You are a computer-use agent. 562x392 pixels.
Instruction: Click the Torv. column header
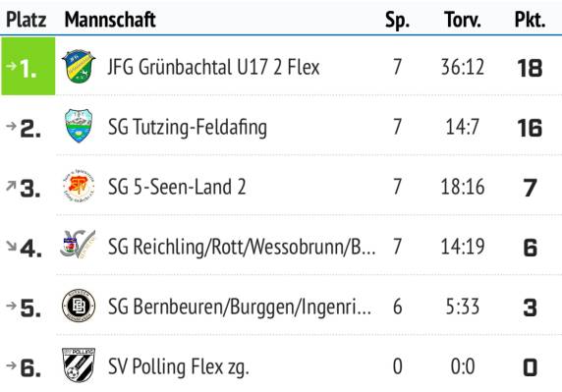[463, 20]
